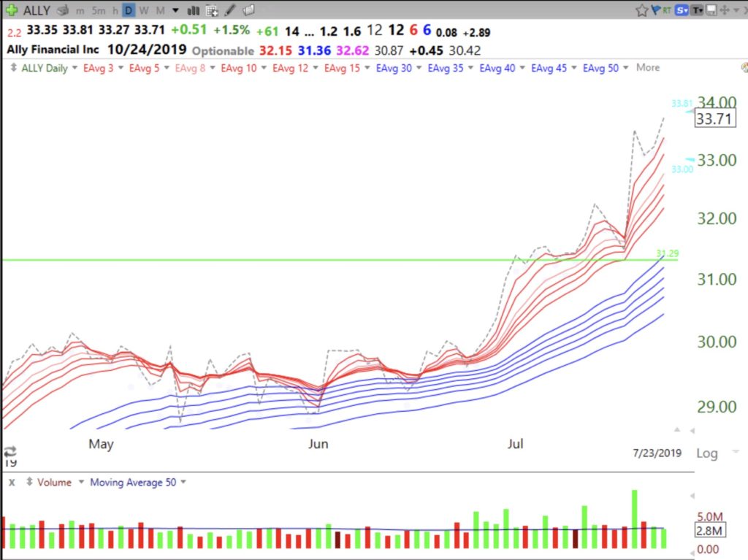Screen dimensions: 748x560
Task: Open the EAvg 40 indicator dropdown
Action: [522, 68]
